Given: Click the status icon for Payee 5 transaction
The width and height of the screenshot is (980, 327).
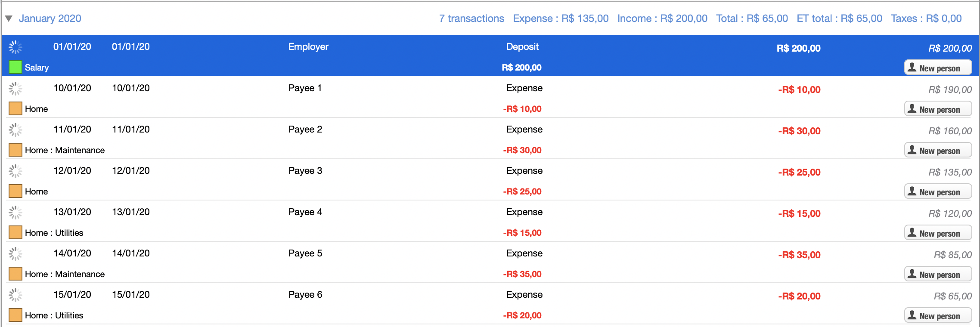Looking at the screenshot, I should coord(16,254).
